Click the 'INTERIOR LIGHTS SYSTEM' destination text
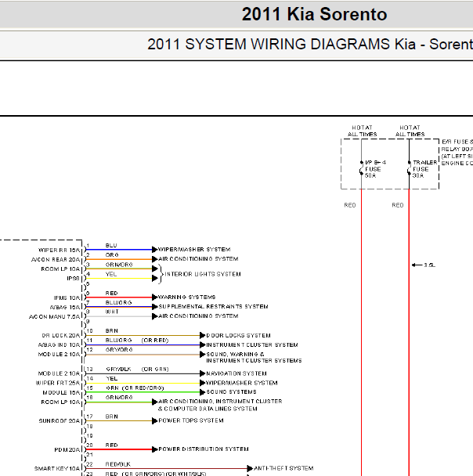This screenshot has height=476, width=473. [203, 274]
